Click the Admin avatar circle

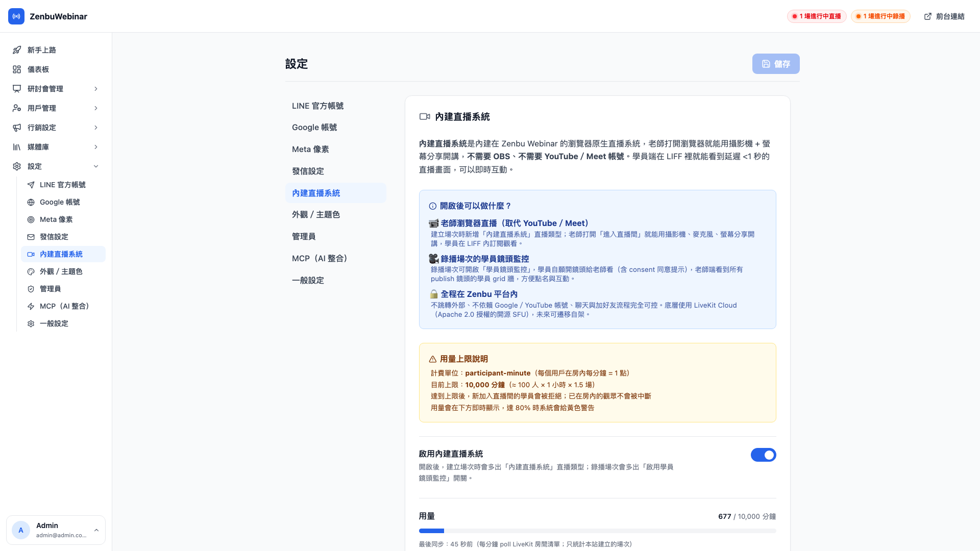click(x=21, y=530)
